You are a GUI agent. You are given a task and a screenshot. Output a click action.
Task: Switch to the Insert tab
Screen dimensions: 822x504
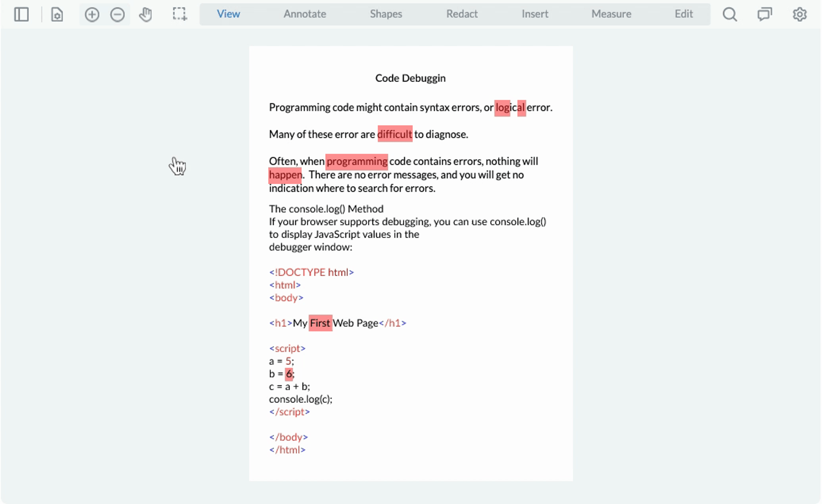[x=535, y=14]
